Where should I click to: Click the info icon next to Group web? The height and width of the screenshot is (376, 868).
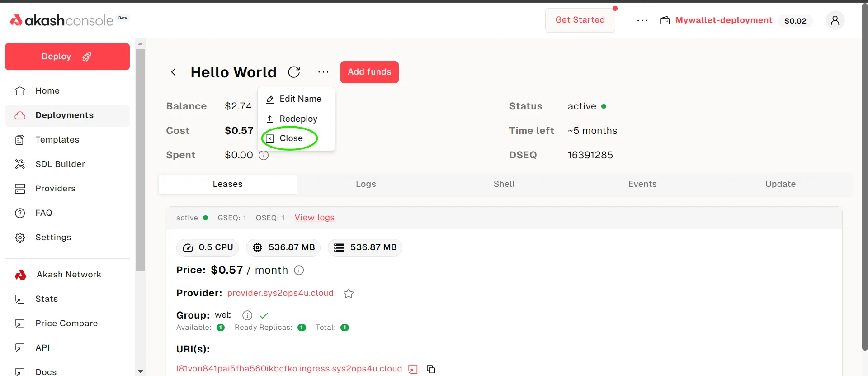247,315
